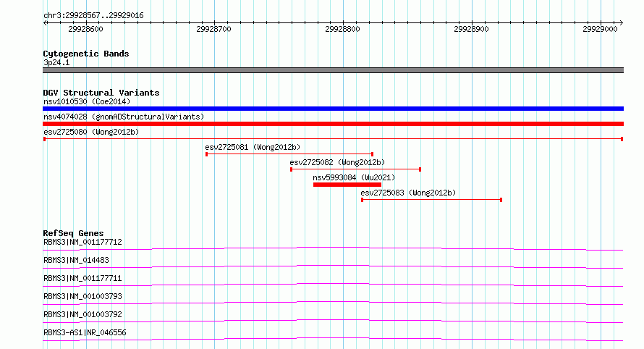Click the RBMS3|NM_001003792 transcript label

(x=82, y=314)
